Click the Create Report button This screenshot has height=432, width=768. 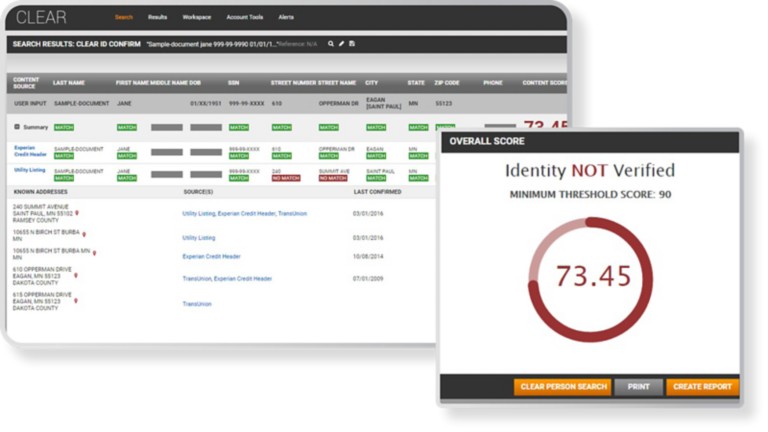tap(702, 387)
